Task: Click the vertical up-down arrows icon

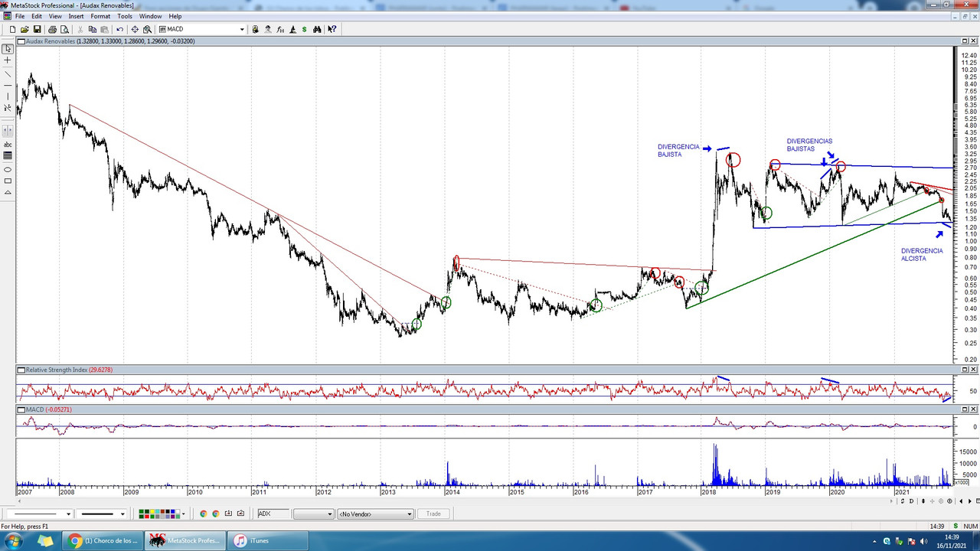Action: [x=923, y=501]
